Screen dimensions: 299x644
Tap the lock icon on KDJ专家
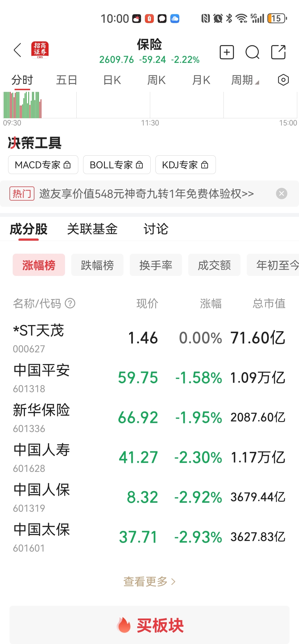(x=205, y=165)
